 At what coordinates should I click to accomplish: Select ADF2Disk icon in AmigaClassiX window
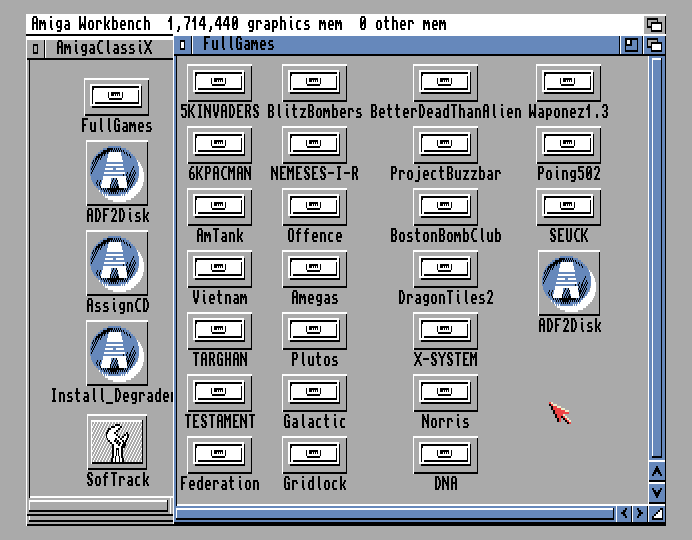pyautogui.click(x=117, y=173)
